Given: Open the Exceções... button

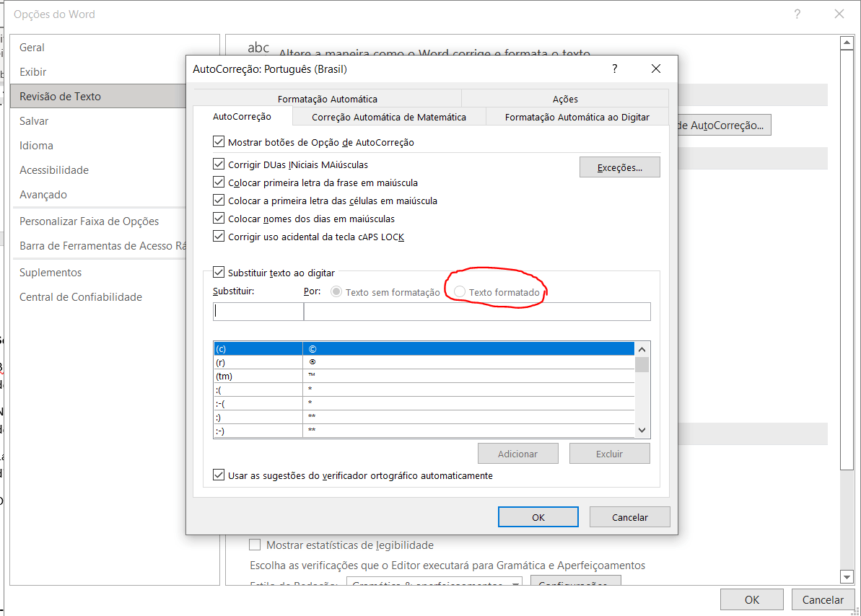Looking at the screenshot, I should click(x=620, y=167).
